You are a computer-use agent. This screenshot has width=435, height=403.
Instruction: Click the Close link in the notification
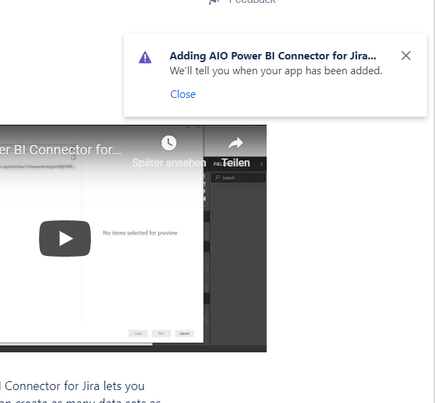point(183,94)
